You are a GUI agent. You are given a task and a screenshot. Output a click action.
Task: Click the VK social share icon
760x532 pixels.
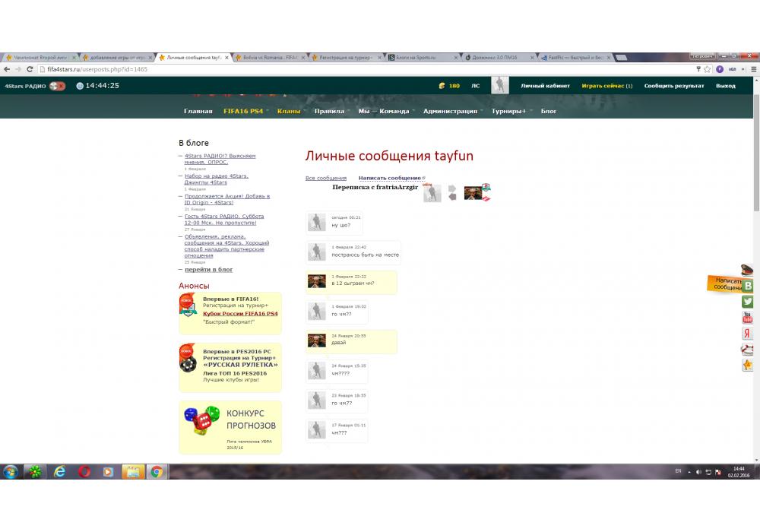(748, 286)
